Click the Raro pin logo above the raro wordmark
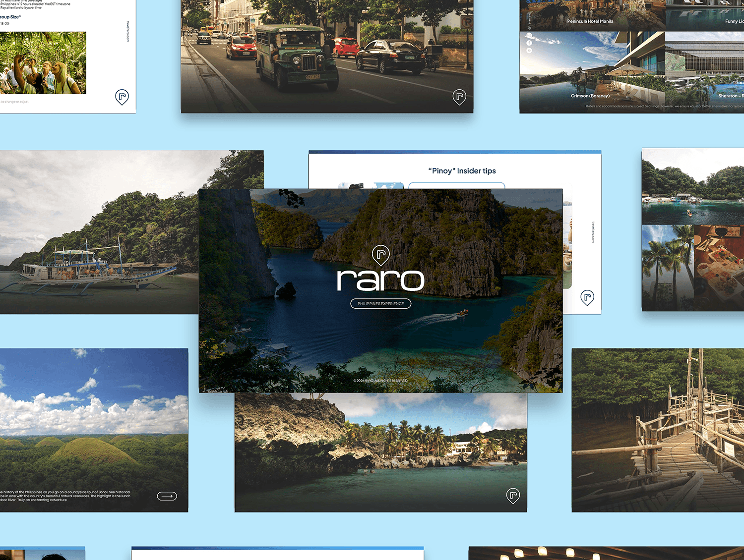This screenshot has height=560, width=744. [381, 255]
